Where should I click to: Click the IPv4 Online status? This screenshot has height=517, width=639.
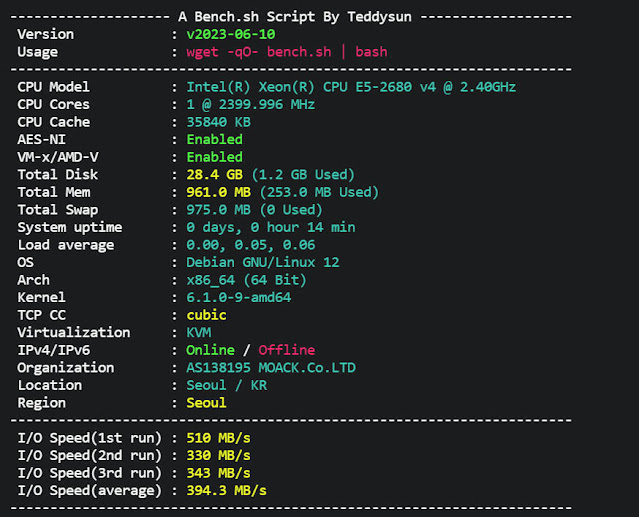210,350
